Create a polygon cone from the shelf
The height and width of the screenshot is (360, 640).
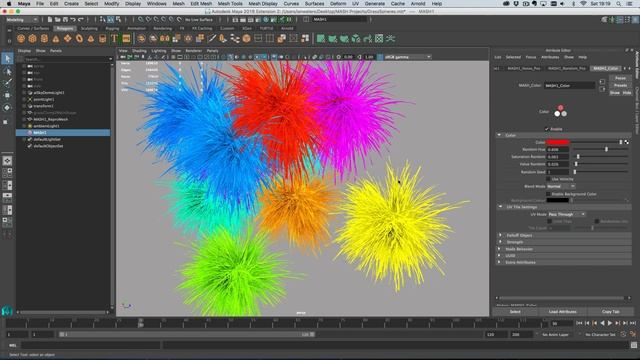56,39
